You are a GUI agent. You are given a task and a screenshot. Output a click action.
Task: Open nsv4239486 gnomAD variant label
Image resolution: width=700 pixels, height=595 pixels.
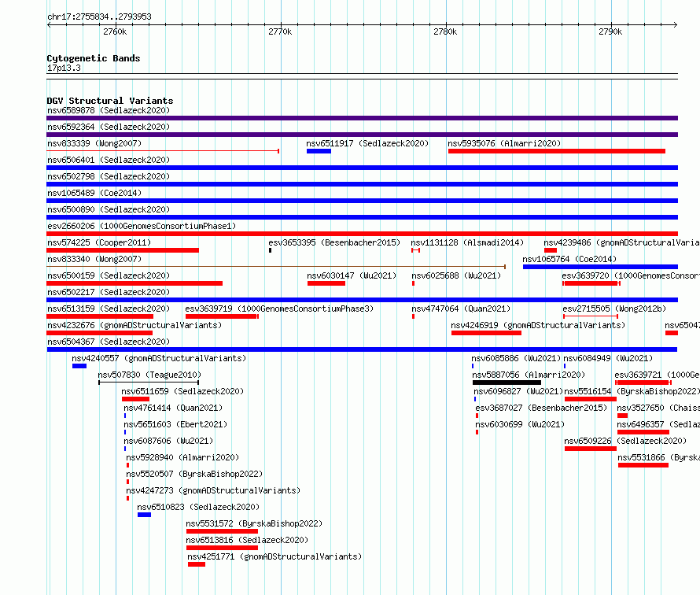pos(621,242)
